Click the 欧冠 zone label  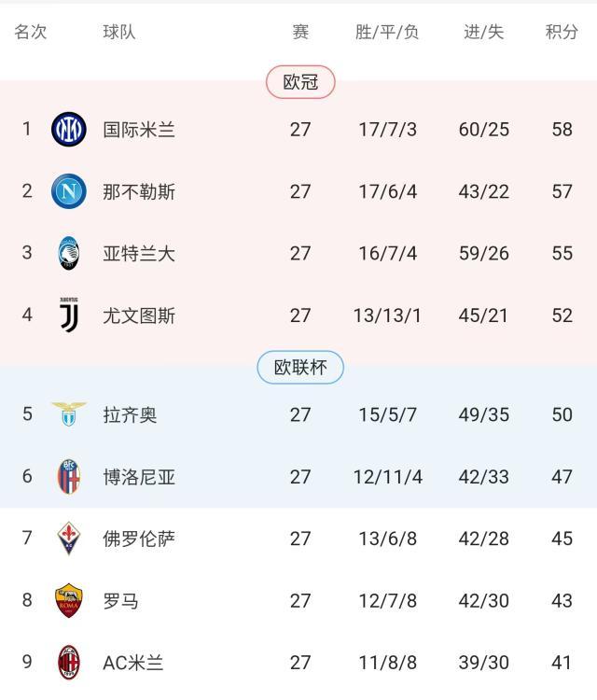300,82
